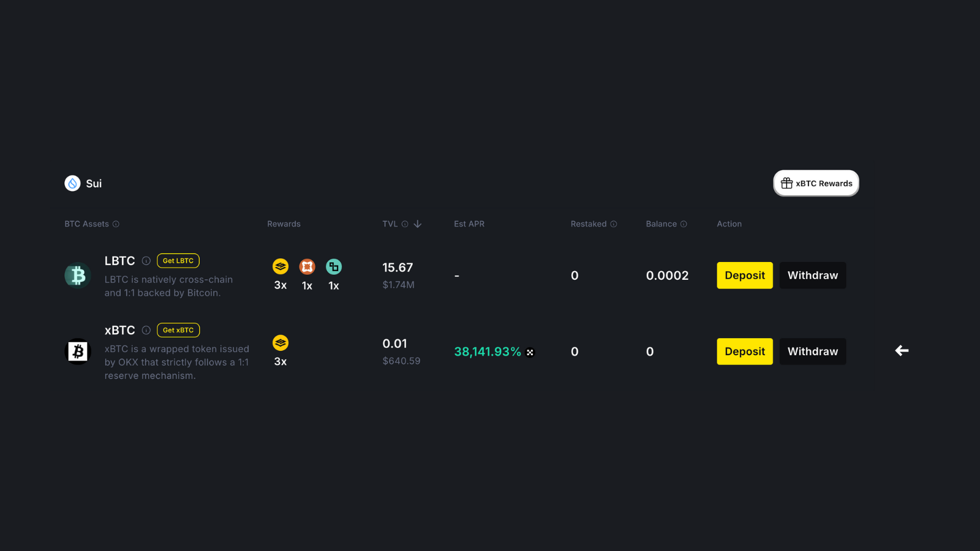The width and height of the screenshot is (980, 551).
Task: Click the gift icon in xBTC Rewards
Action: [786, 183]
